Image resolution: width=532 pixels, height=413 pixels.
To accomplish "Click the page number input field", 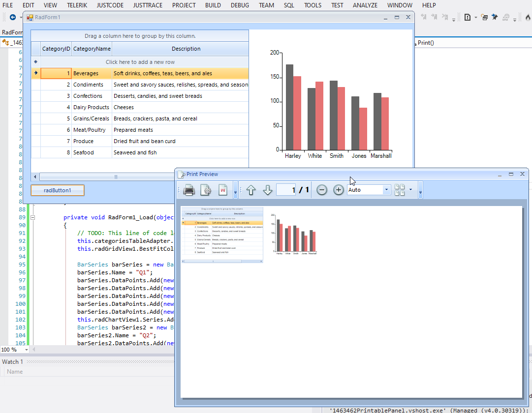I will (x=286, y=190).
